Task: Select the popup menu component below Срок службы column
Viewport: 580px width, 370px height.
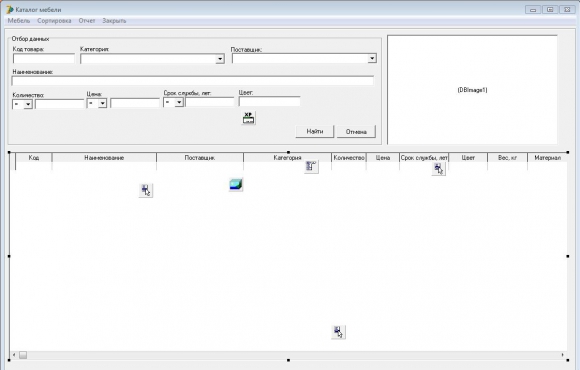Action: point(438,169)
